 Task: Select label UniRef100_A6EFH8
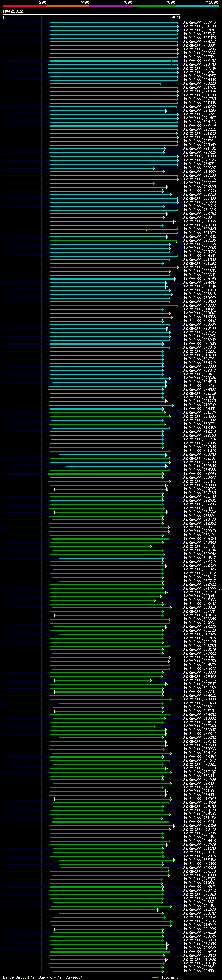[199, 497]
